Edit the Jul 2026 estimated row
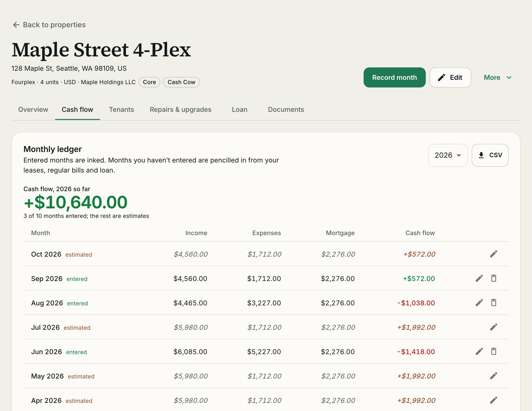532x411 pixels. (x=493, y=327)
